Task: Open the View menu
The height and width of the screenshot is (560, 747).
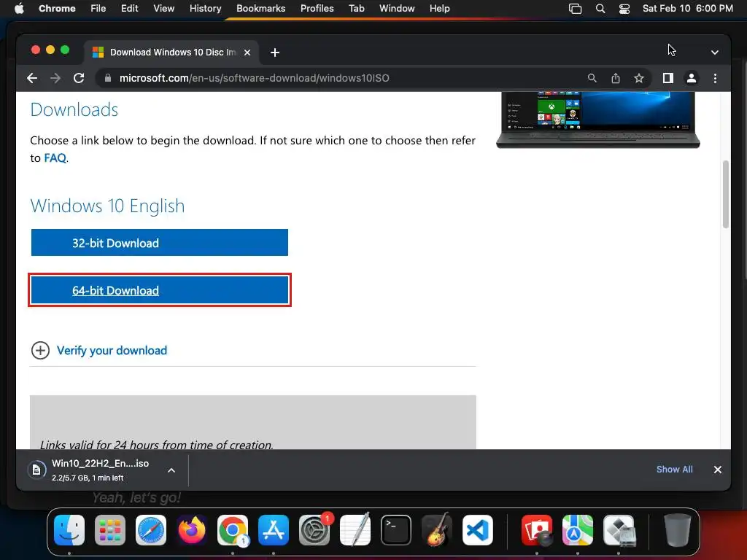Action: (163, 9)
